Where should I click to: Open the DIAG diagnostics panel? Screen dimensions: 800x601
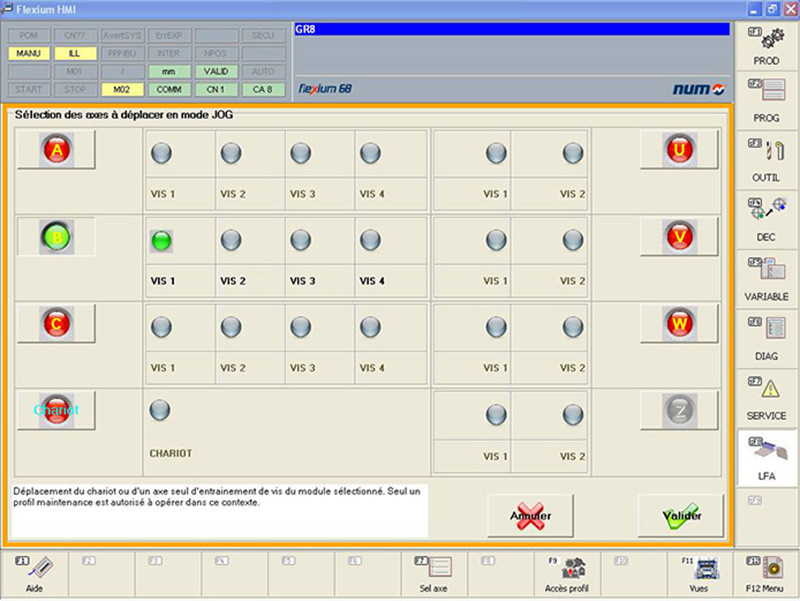point(767,340)
